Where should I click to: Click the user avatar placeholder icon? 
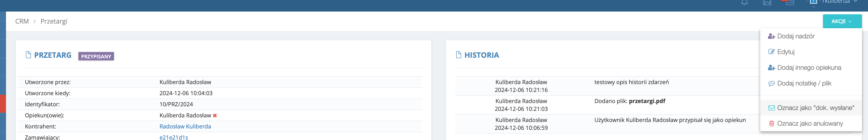pyautogui.click(x=813, y=2)
